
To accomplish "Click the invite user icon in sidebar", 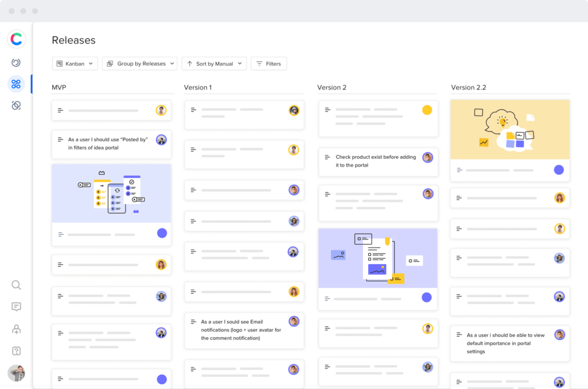I will pos(16,328).
